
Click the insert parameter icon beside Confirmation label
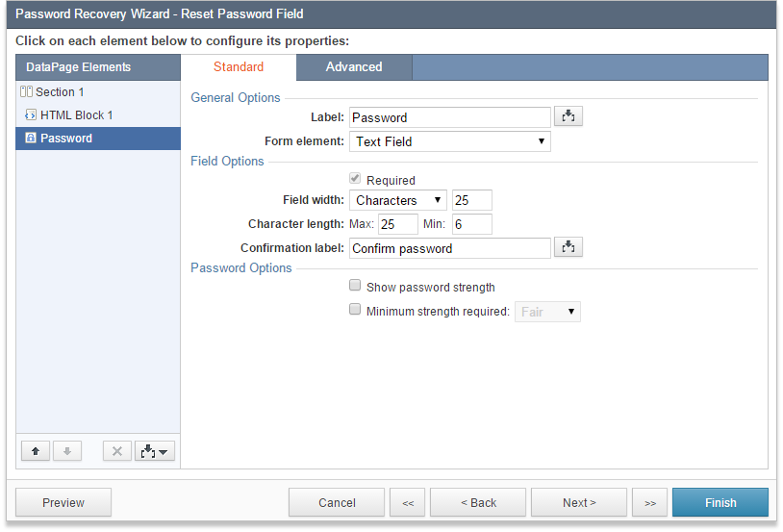[x=568, y=247]
